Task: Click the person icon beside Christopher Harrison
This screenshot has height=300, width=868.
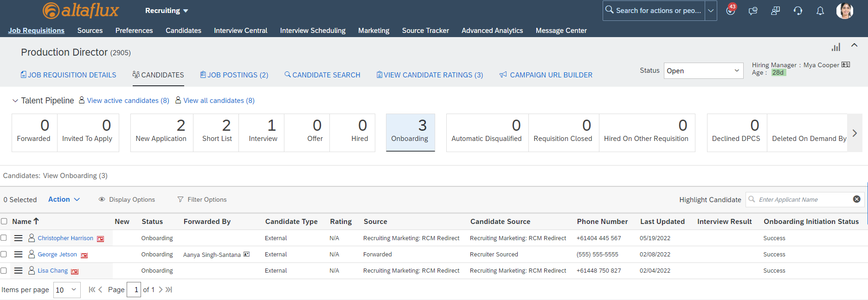Action: (32, 238)
